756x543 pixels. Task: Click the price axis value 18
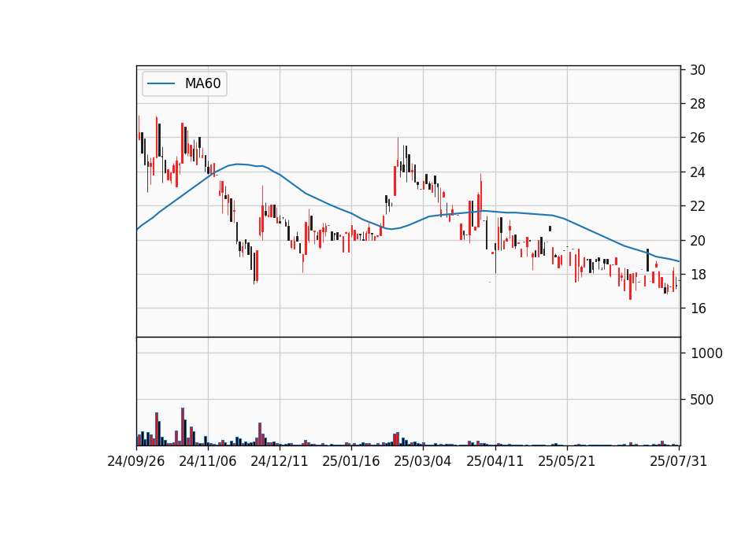pos(698,275)
